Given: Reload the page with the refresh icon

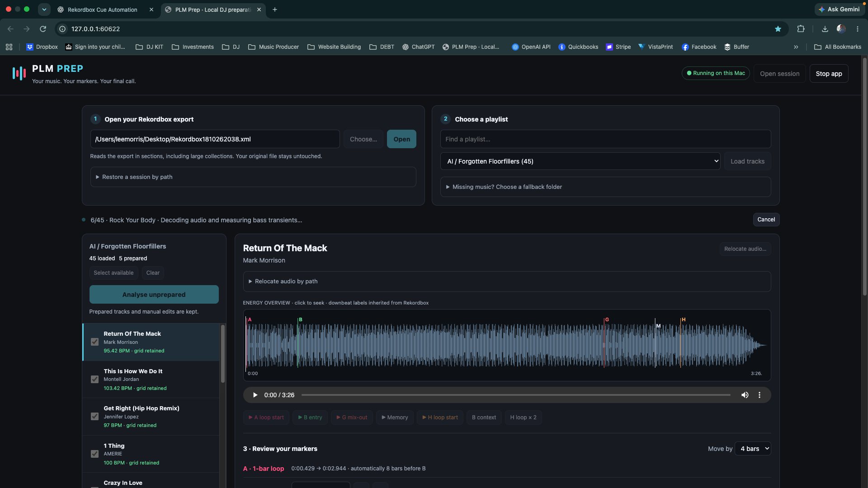Looking at the screenshot, I should click(43, 29).
